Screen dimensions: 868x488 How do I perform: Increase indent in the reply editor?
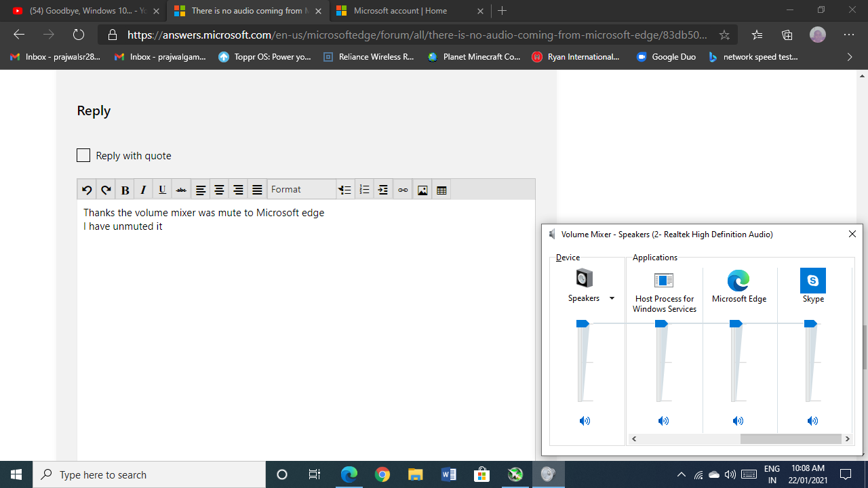[383, 190]
